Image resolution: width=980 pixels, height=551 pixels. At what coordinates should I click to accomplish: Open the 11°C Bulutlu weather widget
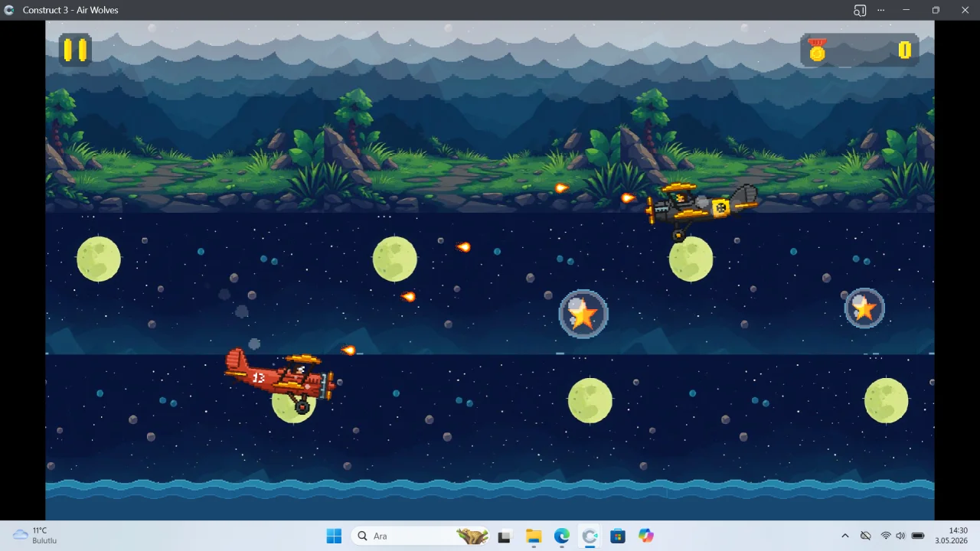(x=35, y=536)
